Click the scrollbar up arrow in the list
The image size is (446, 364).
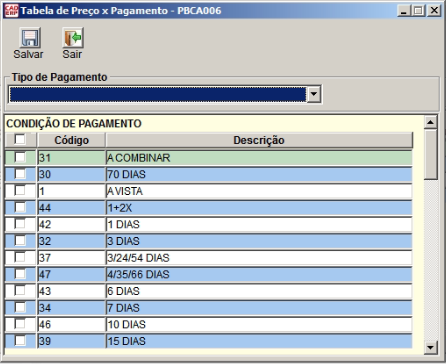(x=430, y=122)
